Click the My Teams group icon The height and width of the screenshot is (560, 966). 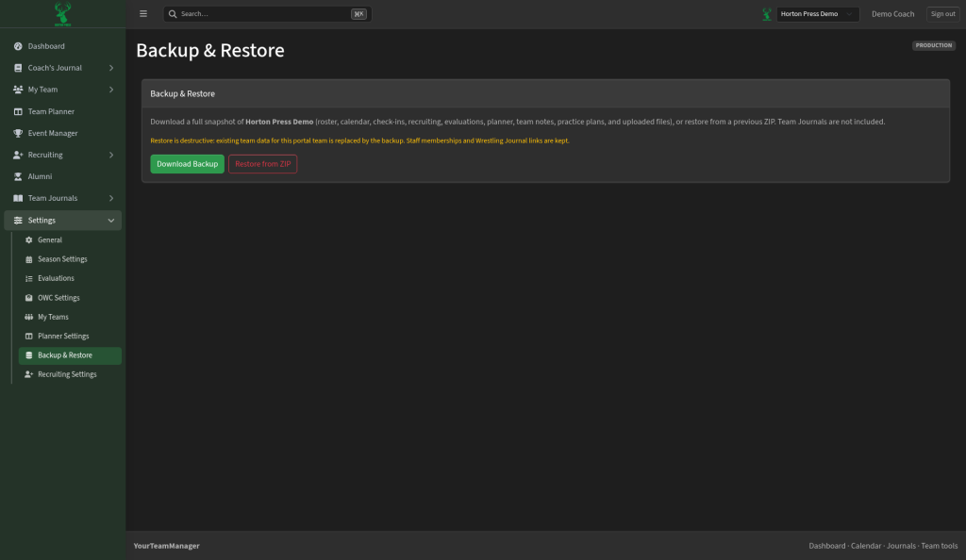28,317
